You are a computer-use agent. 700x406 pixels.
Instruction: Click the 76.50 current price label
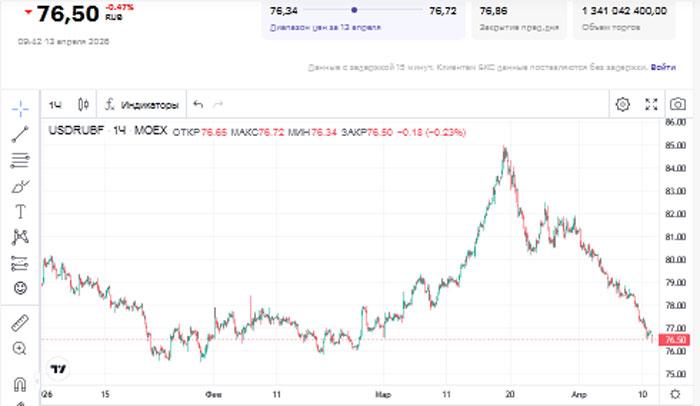(677, 340)
